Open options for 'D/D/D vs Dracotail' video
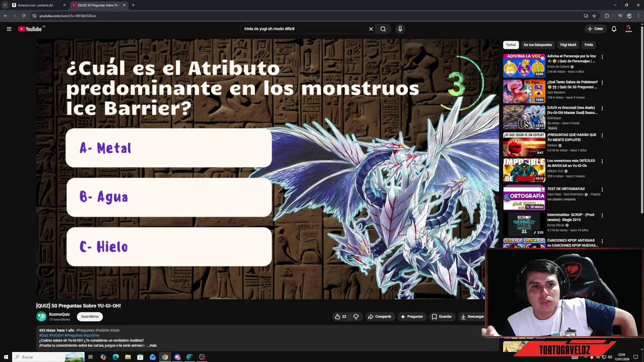 pyautogui.click(x=602, y=109)
